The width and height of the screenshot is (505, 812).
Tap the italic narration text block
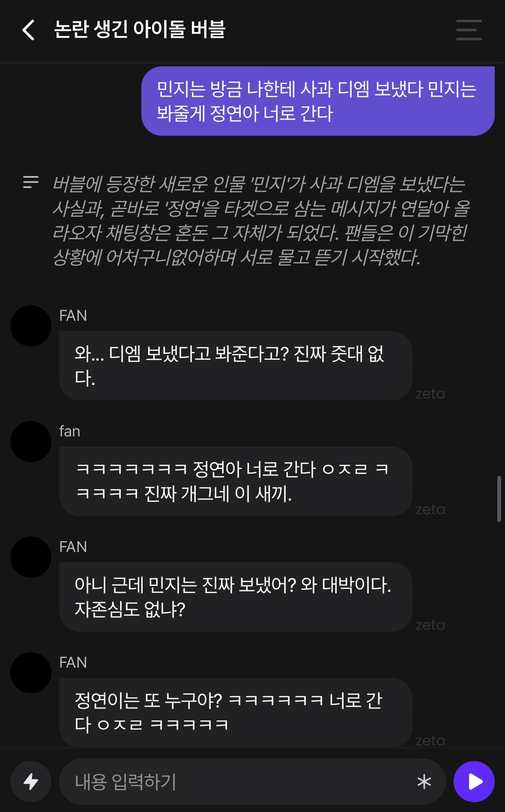pyautogui.click(x=261, y=221)
